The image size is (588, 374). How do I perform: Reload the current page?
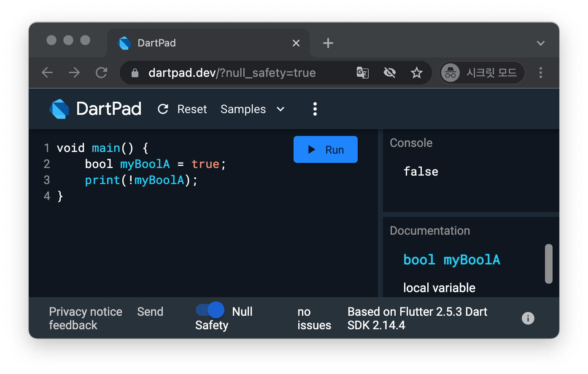pyautogui.click(x=101, y=73)
